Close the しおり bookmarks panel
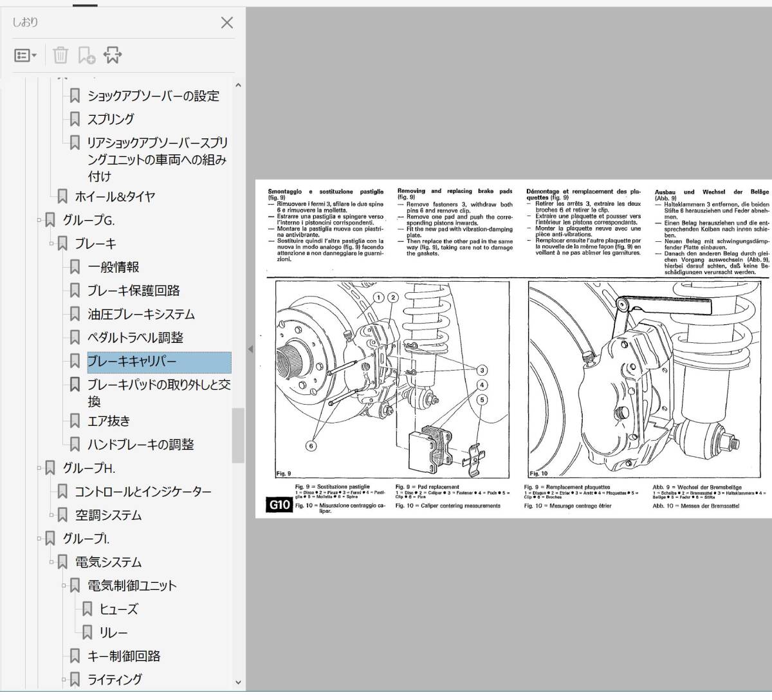 (226, 23)
